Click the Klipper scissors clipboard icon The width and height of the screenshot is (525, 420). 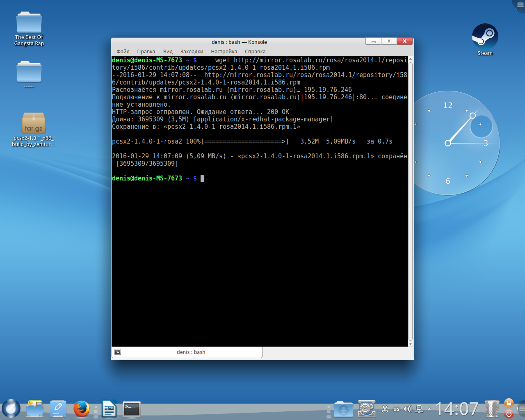click(385, 409)
